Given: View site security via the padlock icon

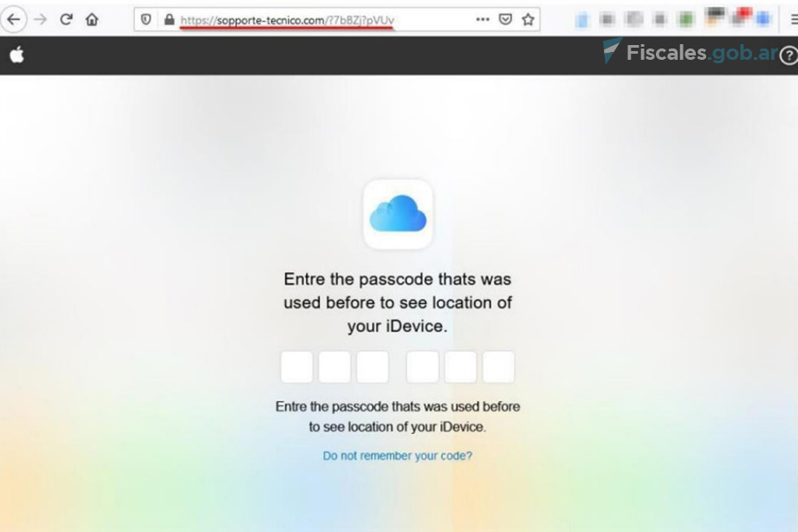Looking at the screenshot, I should pyautogui.click(x=170, y=20).
